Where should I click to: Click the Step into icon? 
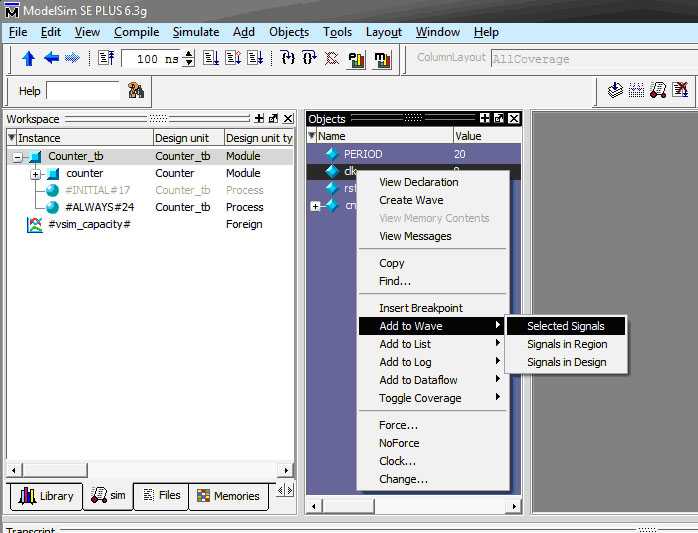(x=288, y=58)
